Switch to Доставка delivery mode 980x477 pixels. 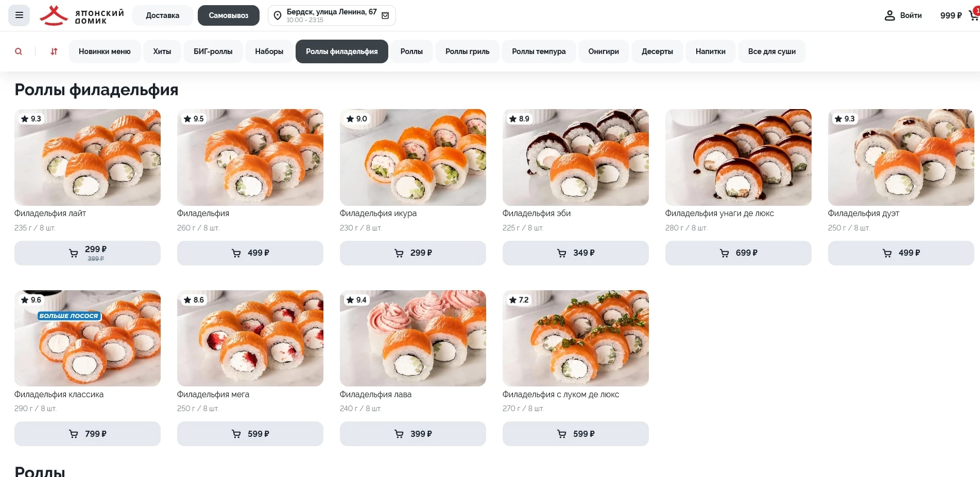coord(163,15)
